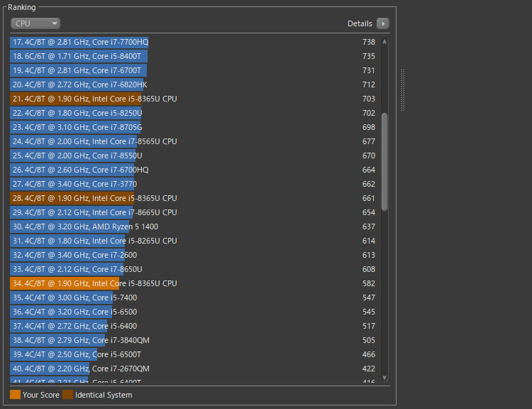Select row 33 Core i7-8650U
Image resolution: width=532 pixels, height=409 pixels.
[x=194, y=269]
